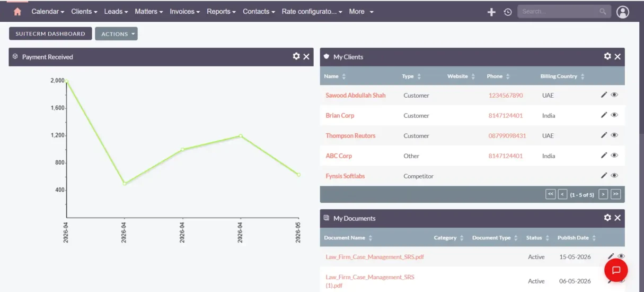Click the quick create plus icon
644x292 pixels.
(491, 12)
